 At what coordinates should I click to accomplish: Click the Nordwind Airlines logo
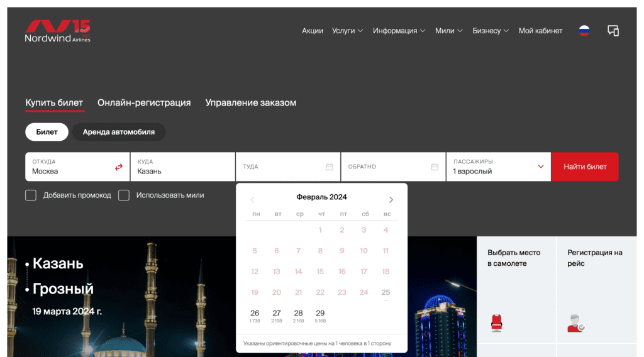pyautogui.click(x=57, y=31)
